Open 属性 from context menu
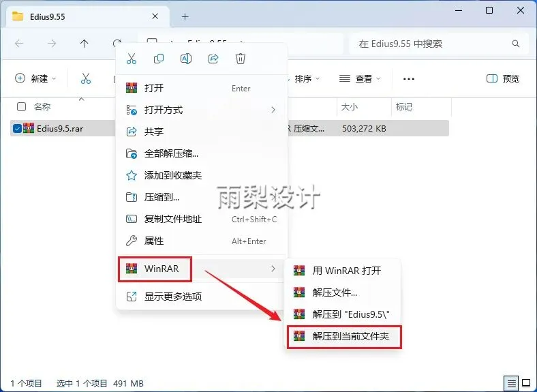This screenshot has width=537, height=392. [202, 241]
